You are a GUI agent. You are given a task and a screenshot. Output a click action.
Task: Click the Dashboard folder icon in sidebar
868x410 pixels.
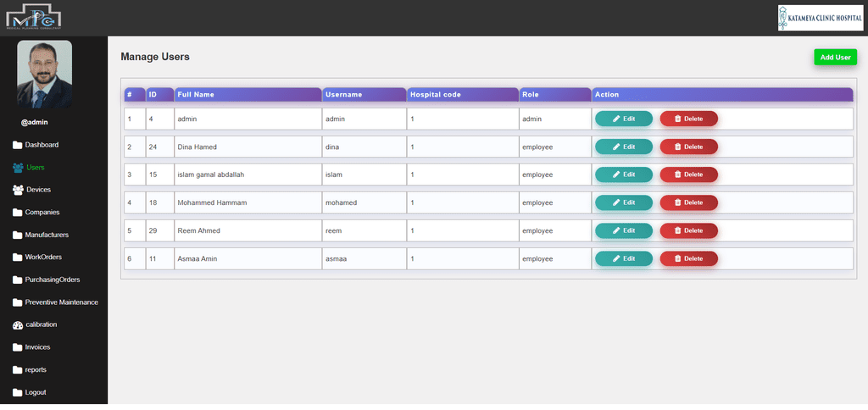pos(18,145)
